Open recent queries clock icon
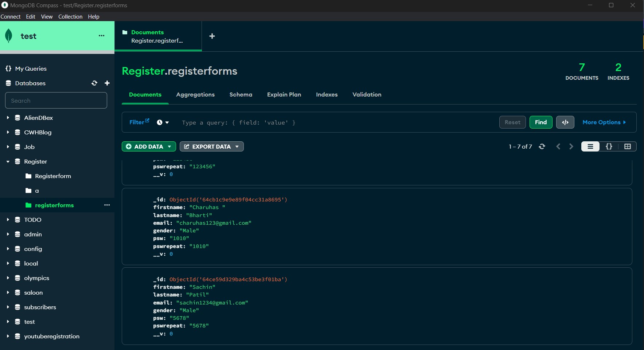The width and height of the screenshot is (644, 350). click(x=160, y=122)
